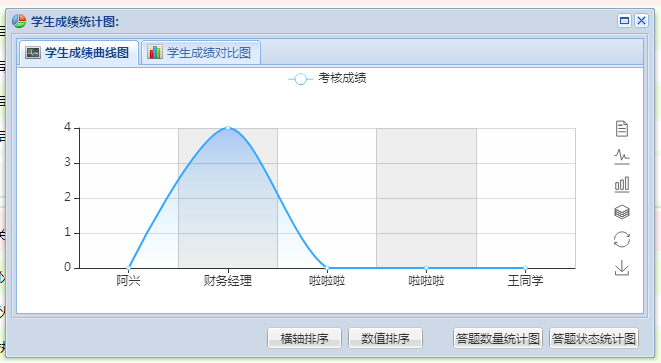
Task: Click the 王同学 data point
Action: 525,268
